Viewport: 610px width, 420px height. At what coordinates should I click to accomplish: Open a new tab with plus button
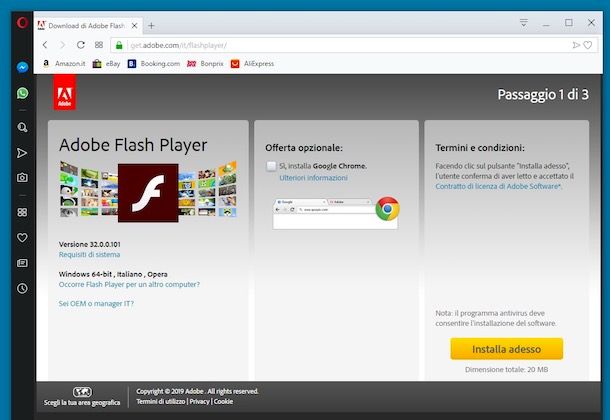pos(151,26)
